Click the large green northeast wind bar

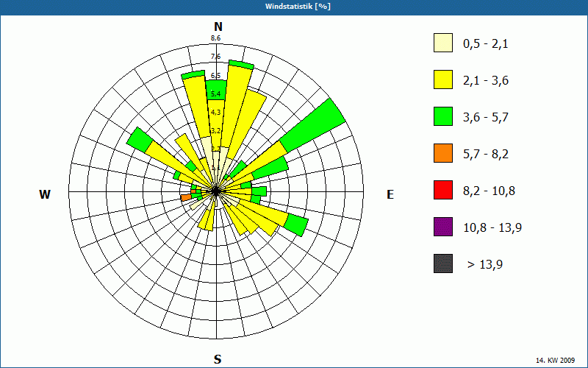pyautogui.click(x=312, y=125)
